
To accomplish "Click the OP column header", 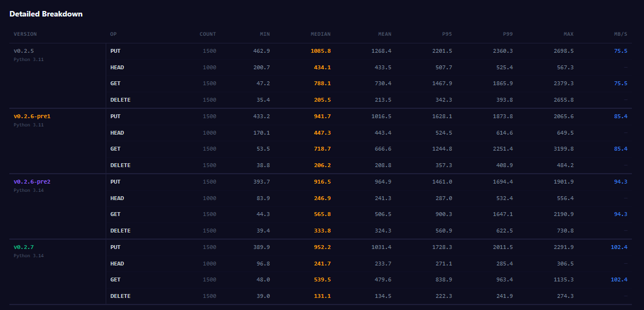I will point(113,34).
